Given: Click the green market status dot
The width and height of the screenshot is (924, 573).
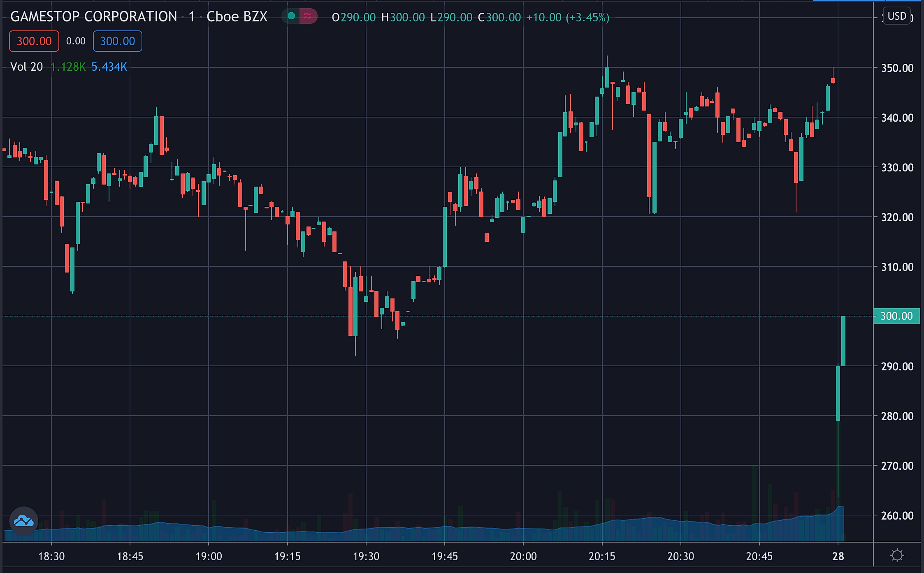Looking at the screenshot, I should 291,16.
